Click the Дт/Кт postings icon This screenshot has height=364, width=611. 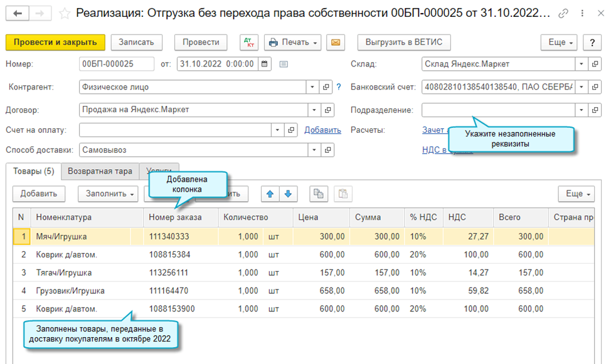pyautogui.click(x=249, y=43)
